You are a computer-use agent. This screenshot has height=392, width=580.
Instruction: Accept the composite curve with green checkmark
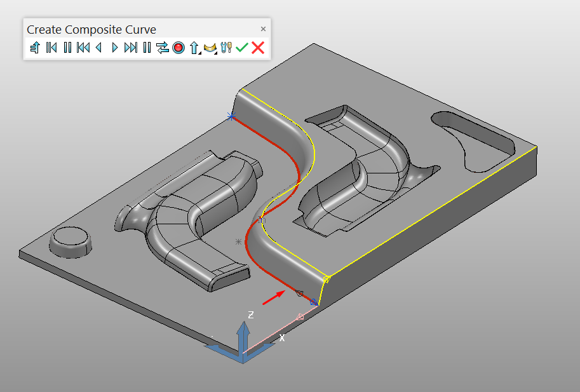pos(242,47)
